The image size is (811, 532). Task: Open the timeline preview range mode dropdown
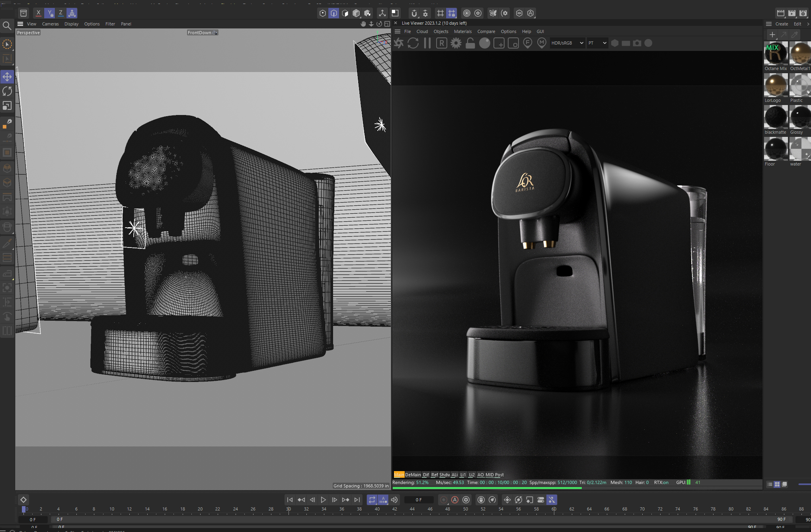(x=383, y=500)
